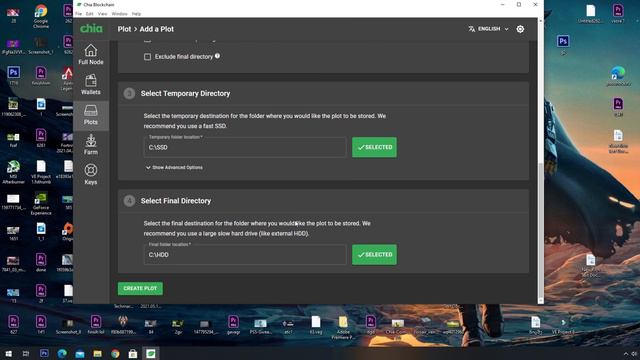
Task: Open the Farm sidebar section
Action: coord(91,145)
